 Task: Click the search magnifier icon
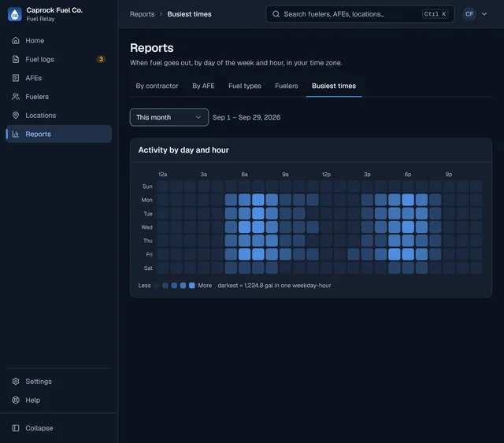click(x=276, y=14)
